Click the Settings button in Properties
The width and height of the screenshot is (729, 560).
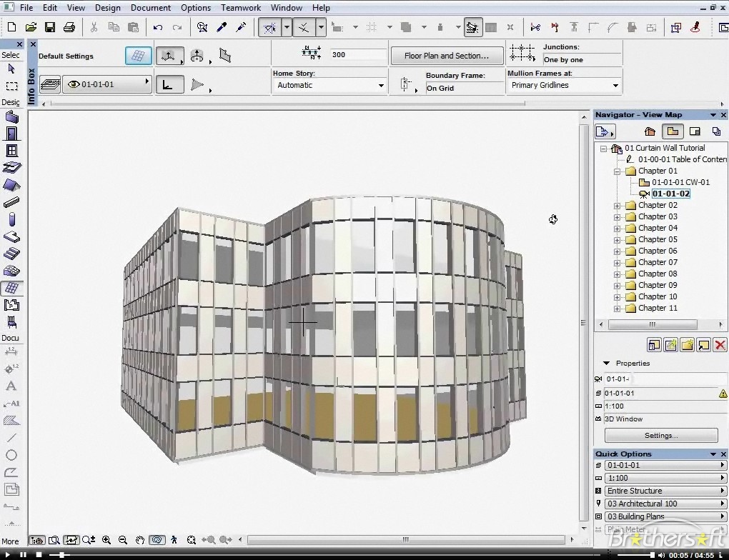[660, 436]
